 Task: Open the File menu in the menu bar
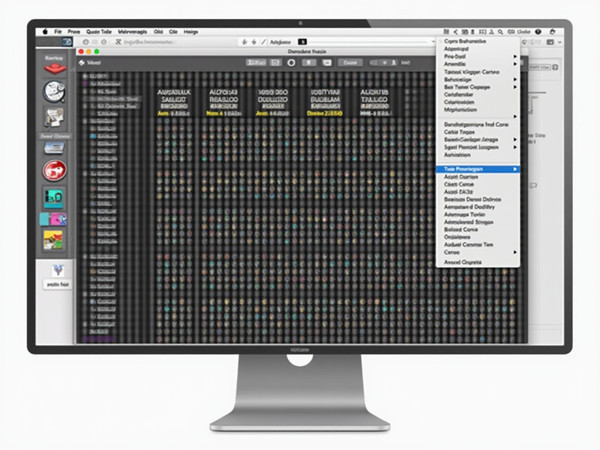[59, 32]
